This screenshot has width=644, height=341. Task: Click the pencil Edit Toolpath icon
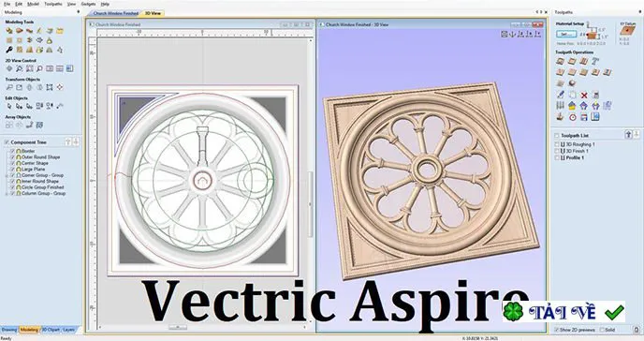click(560, 95)
